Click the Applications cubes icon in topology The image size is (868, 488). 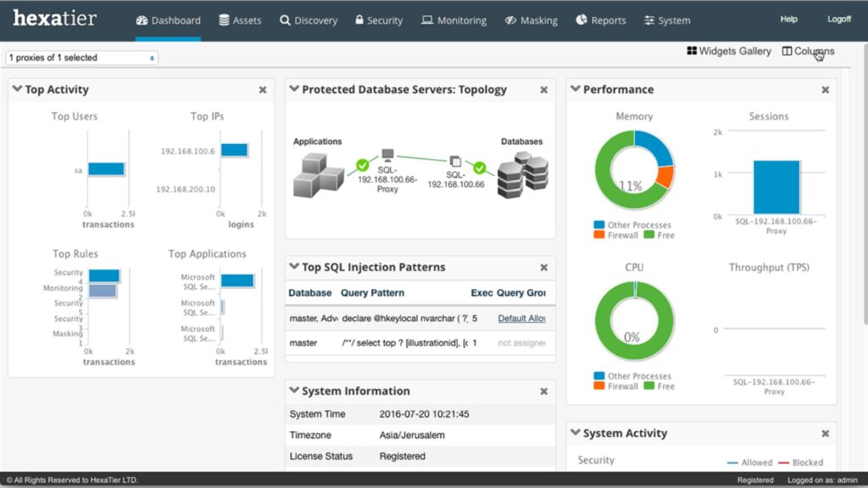[319, 175]
